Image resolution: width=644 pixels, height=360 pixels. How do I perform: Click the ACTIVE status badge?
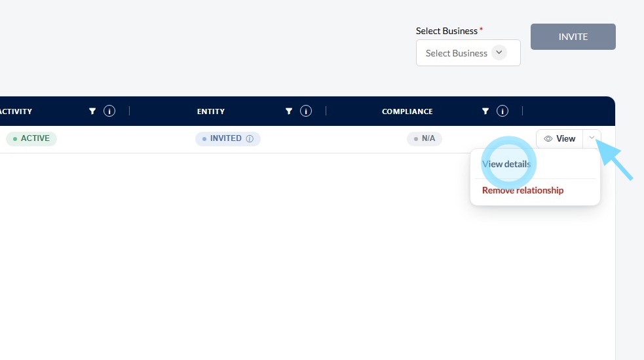click(31, 138)
